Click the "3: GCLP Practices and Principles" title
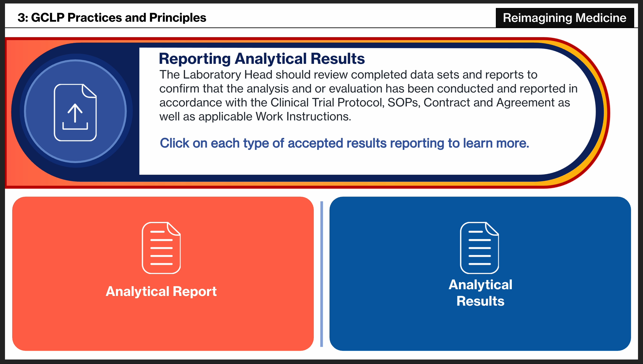Viewport: 643px width, 364px height. pyautogui.click(x=112, y=18)
